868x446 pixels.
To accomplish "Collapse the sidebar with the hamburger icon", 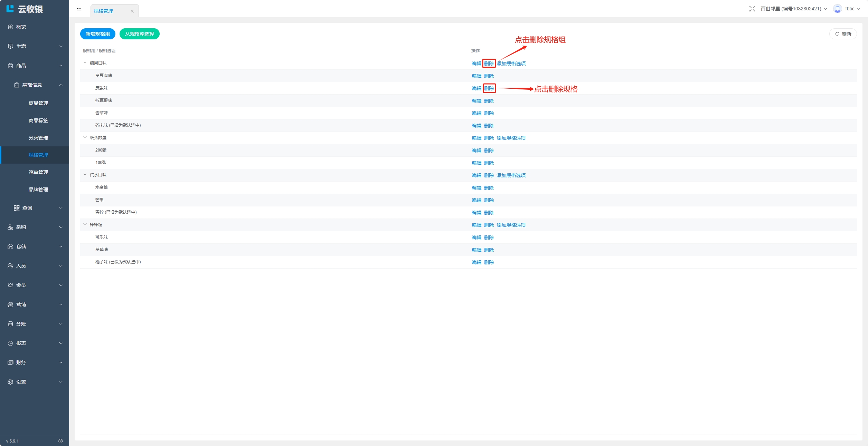I will point(79,9).
